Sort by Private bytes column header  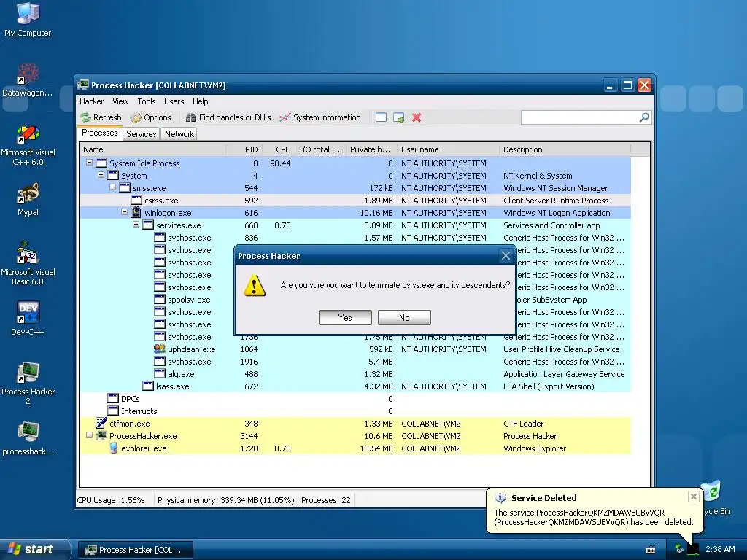click(371, 149)
